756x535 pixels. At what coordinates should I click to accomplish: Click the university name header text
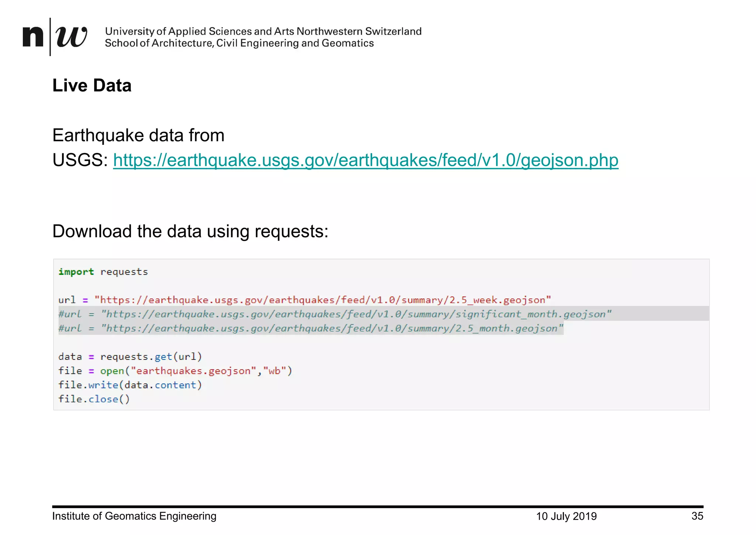click(x=263, y=31)
